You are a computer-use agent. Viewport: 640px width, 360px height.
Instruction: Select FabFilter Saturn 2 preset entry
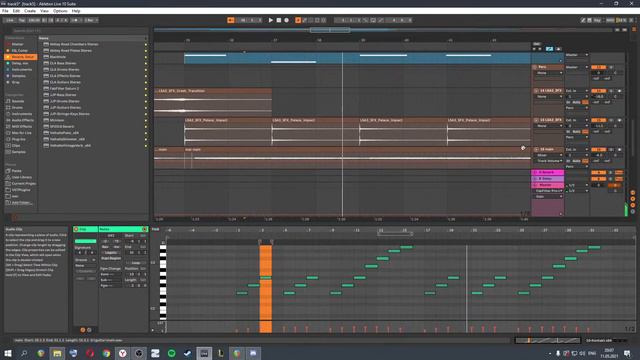64,89
